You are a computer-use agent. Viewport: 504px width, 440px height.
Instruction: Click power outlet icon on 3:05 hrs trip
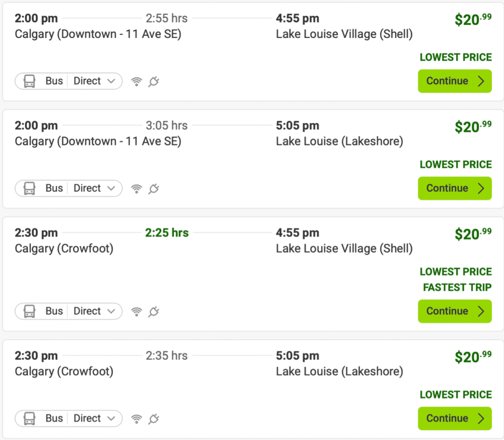[x=154, y=189]
